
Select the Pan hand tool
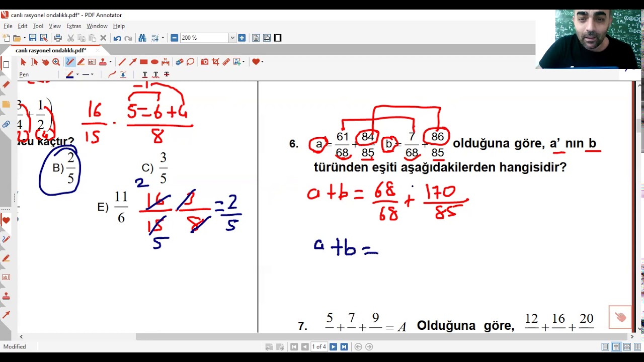tap(45, 62)
